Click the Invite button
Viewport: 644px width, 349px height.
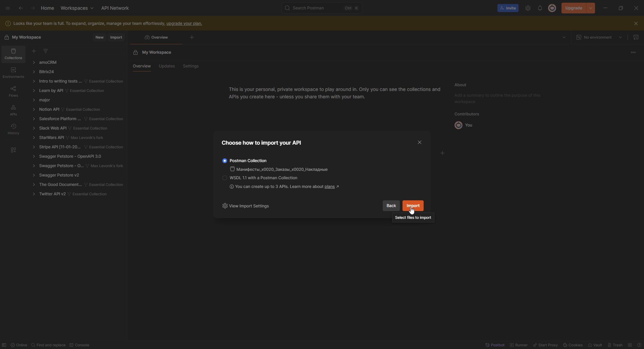(508, 8)
